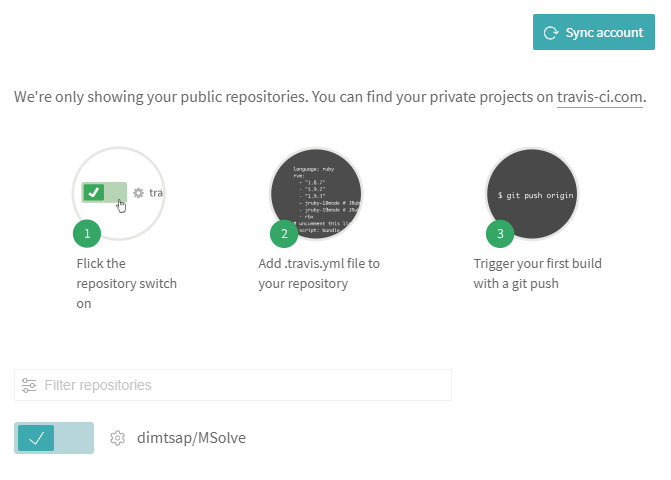Click the small gear in step 1 illustration
Image resolution: width=671 pixels, height=480 pixels.
tap(139, 192)
